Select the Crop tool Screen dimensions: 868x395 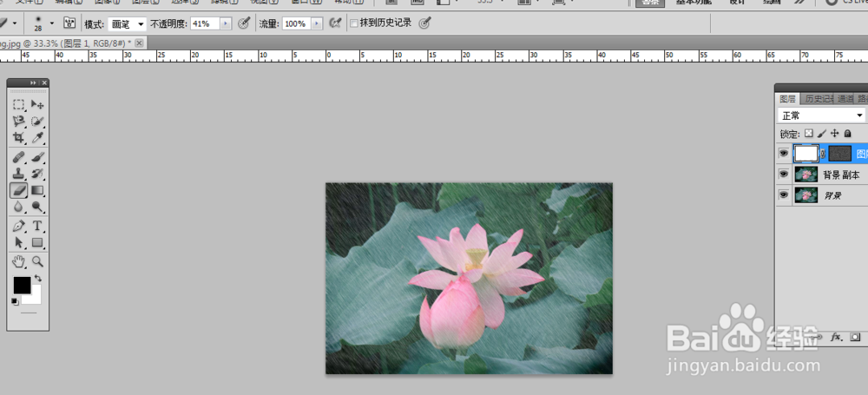click(x=19, y=137)
